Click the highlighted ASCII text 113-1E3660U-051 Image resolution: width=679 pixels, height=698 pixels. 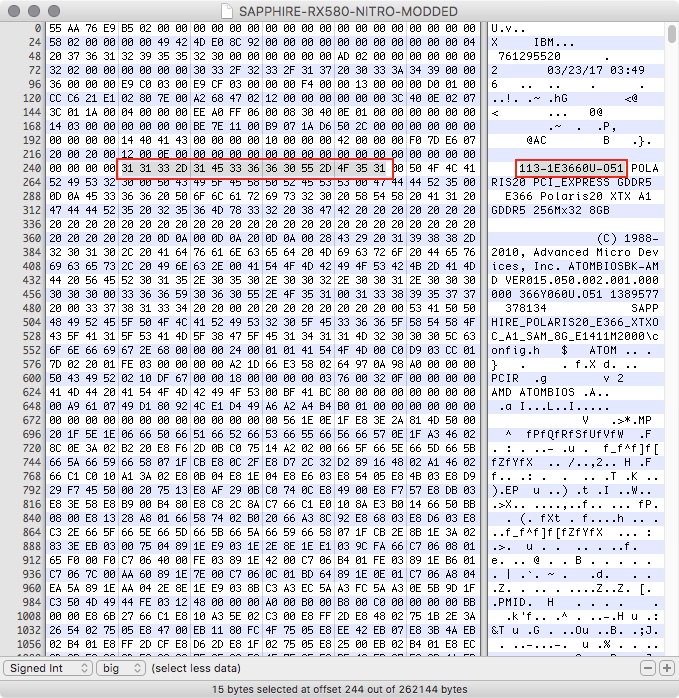pos(571,168)
